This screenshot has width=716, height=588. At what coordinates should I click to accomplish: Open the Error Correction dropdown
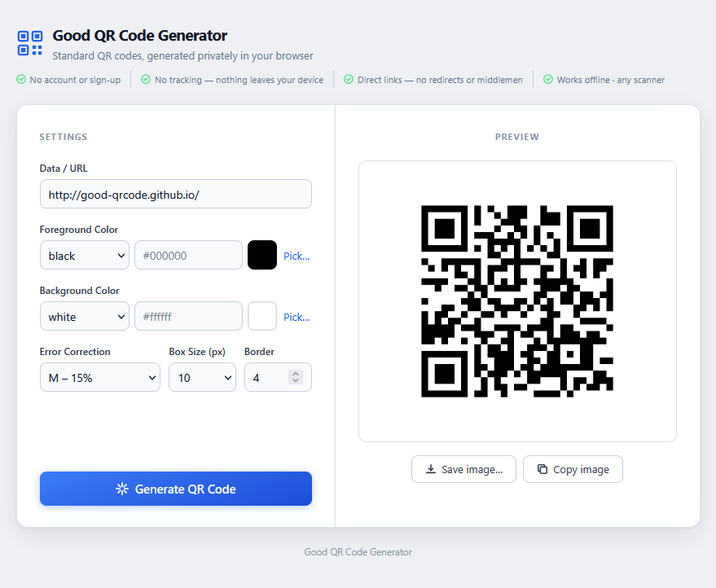point(100,377)
